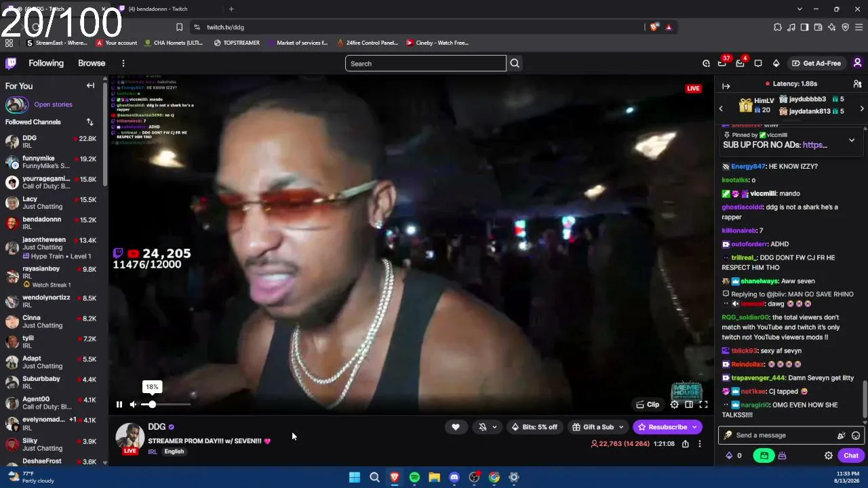Bookmark this page with the bookmark icon
868x488 pixels.
pos(179,27)
